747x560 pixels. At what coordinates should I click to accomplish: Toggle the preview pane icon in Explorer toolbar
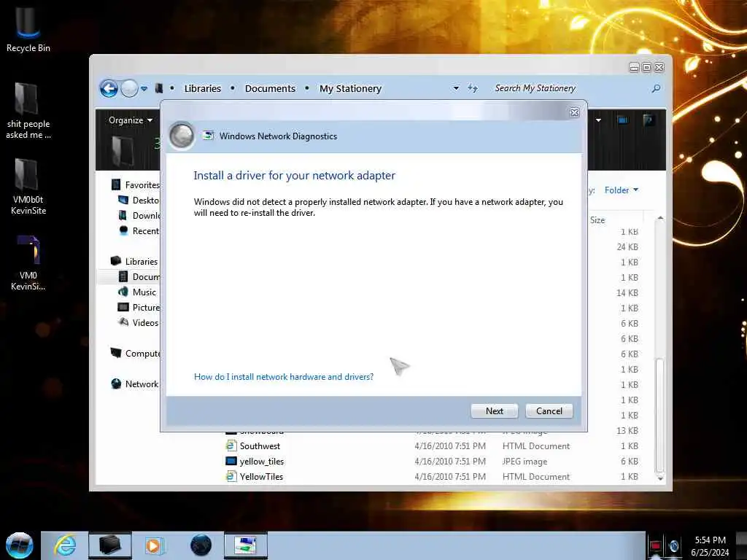pos(622,120)
